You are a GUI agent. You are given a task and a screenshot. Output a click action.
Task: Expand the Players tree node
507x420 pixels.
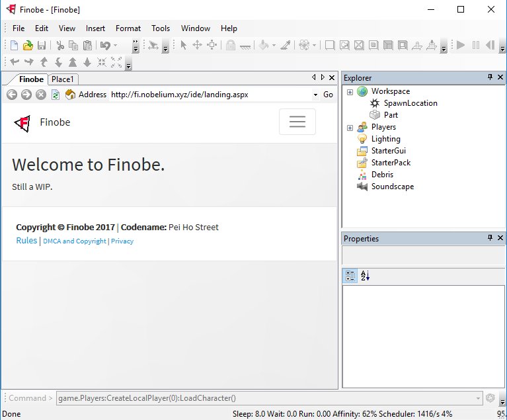pyautogui.click(x=350, y=128)
